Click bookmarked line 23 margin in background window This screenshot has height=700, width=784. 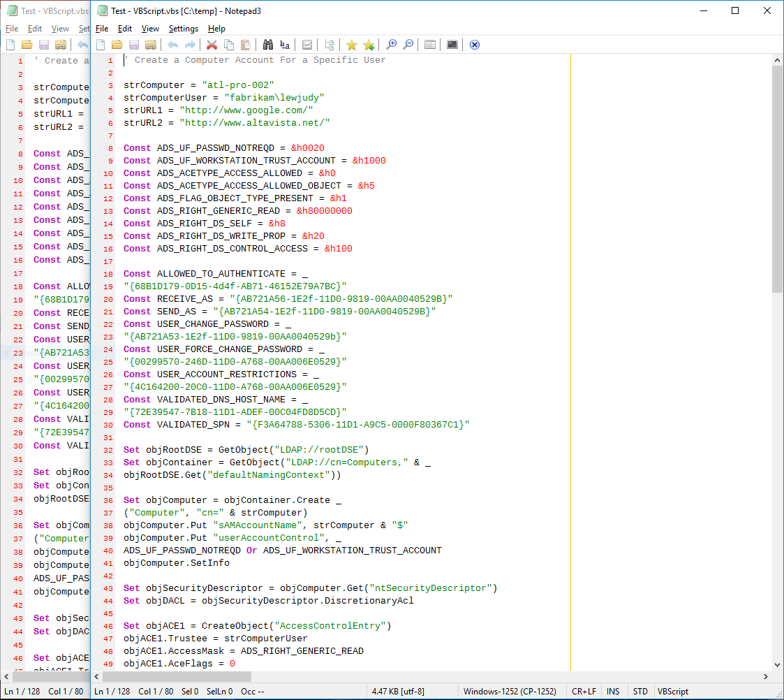pyautogui.click(x=18, y=353)
